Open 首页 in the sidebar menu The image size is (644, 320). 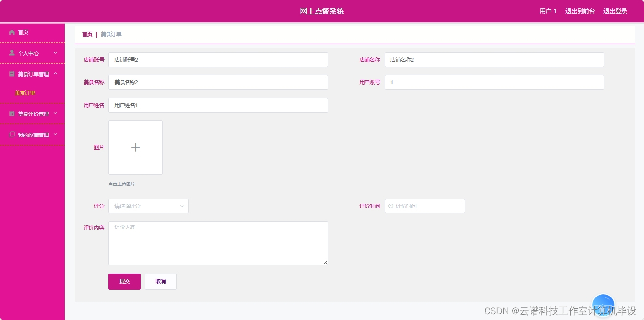click(32, 32)
